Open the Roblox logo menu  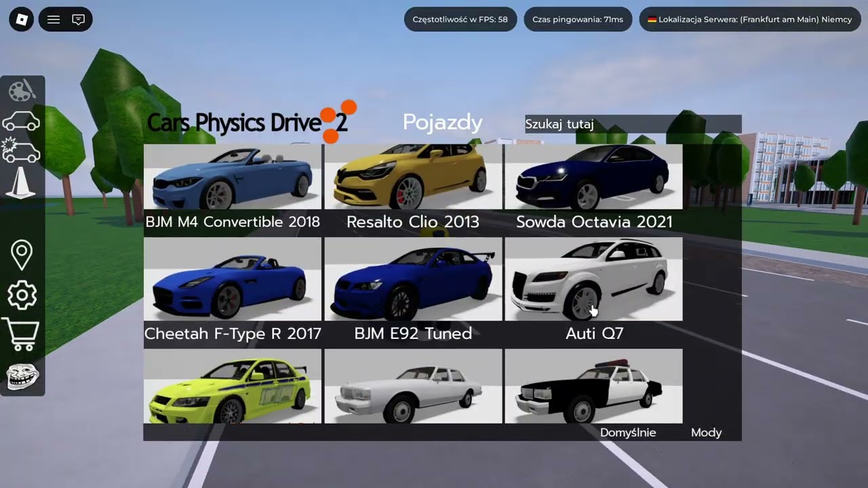pos(21,20)
